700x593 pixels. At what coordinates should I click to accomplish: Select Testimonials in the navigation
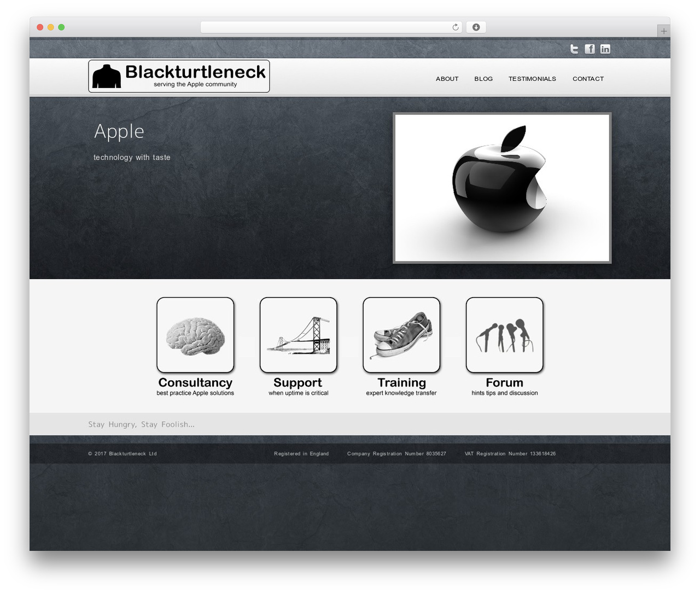tap(532, 79)
